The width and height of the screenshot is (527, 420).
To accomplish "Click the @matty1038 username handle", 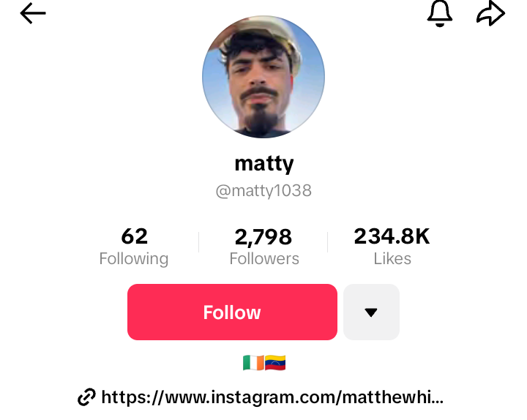I will click(263, 191).
